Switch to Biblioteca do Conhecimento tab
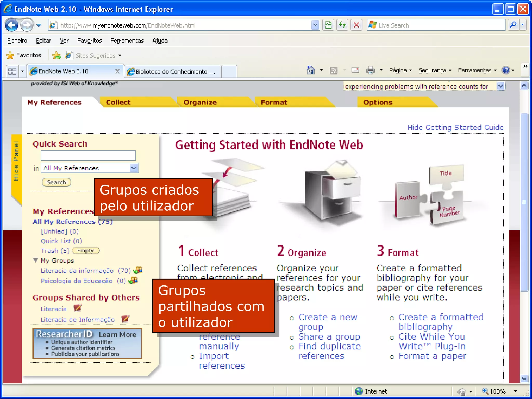The height and width of the screenshot is (399, 532). click(173, 71)
